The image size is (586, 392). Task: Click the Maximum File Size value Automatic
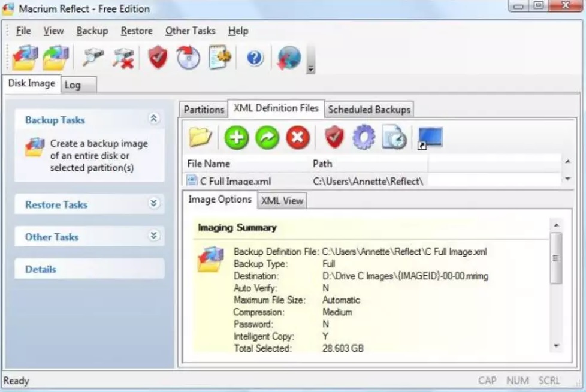(x=341, y=300)
